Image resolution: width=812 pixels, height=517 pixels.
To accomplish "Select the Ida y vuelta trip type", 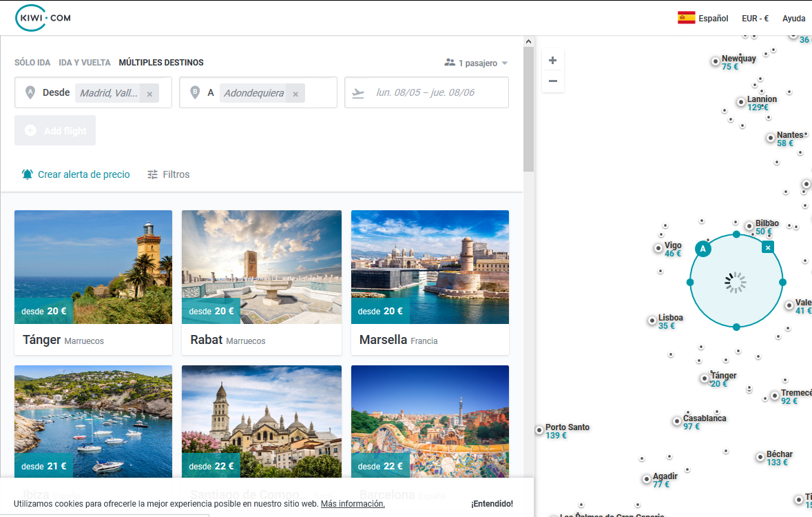I will tap(85, 63).
